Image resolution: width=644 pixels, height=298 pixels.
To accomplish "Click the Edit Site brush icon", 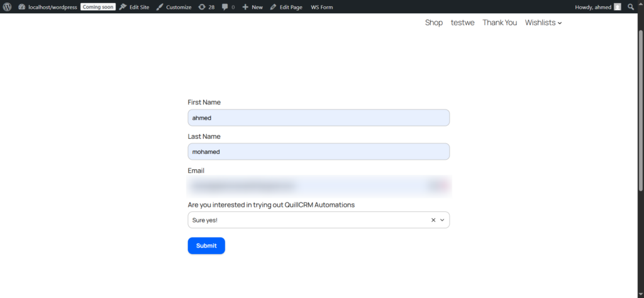I will 123,7.
